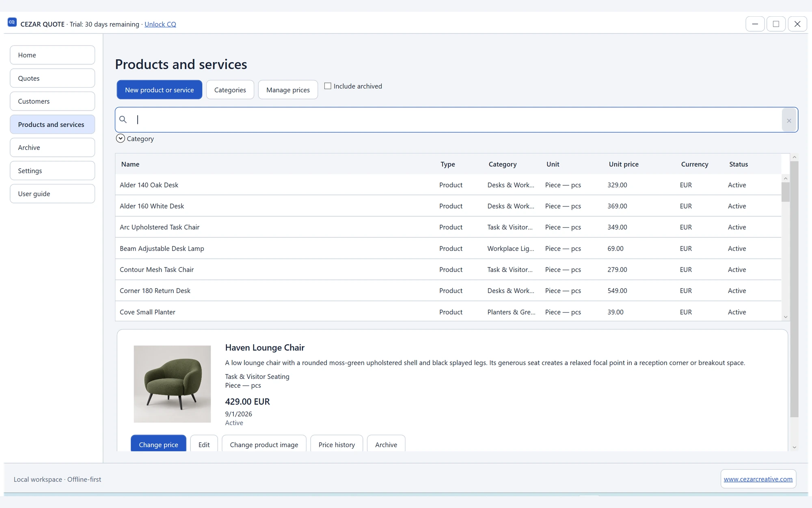Click the product table's scroll down arrow

[786, 317]
